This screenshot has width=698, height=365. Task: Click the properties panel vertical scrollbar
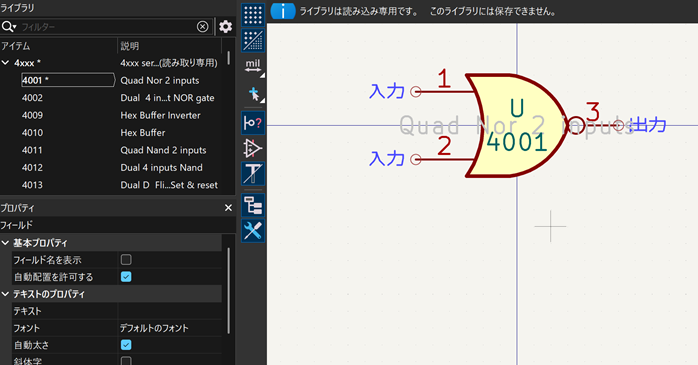point(229,292)
